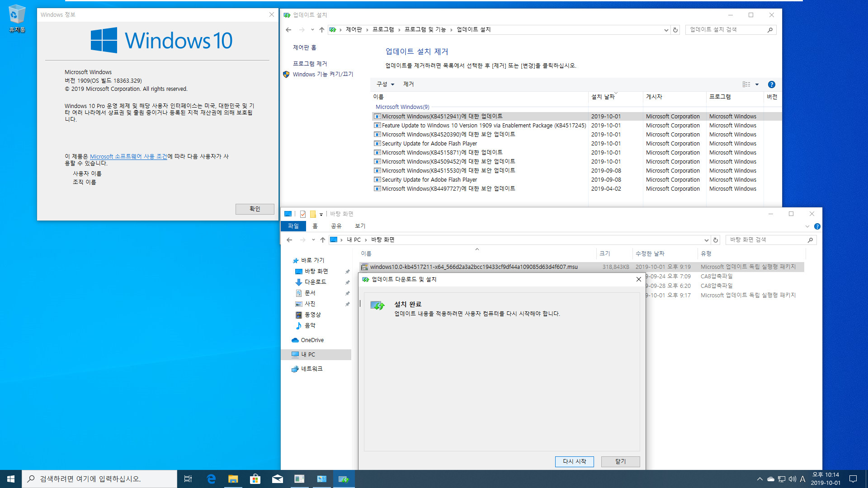Open 음악 folder in navigation pane
Image resolution: width=868 pixels, height=488 pixels.
tap(310, 326)
